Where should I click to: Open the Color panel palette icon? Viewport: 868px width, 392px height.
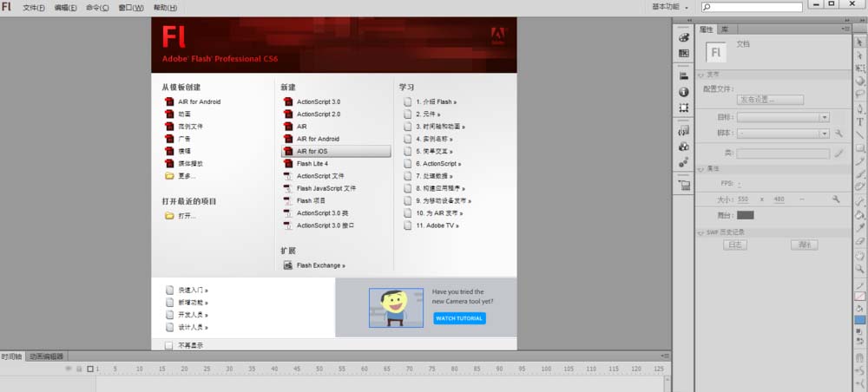click(684, 37)
